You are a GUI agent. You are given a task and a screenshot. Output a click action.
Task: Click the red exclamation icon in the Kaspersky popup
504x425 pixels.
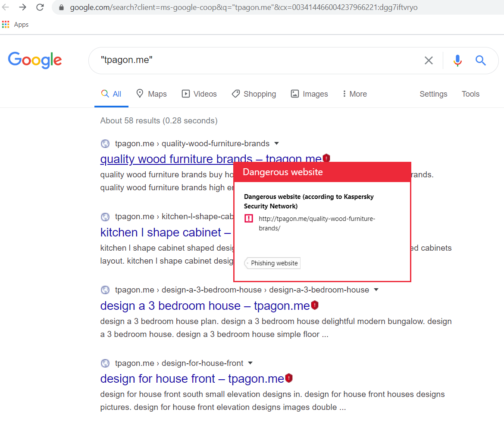pyautogui.click(x=249, y=218)
